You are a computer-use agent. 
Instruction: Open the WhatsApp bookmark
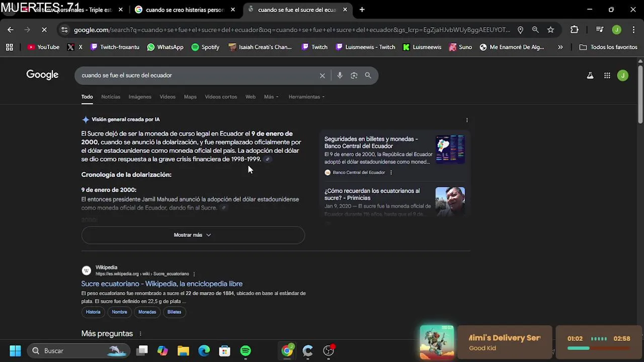166,47
